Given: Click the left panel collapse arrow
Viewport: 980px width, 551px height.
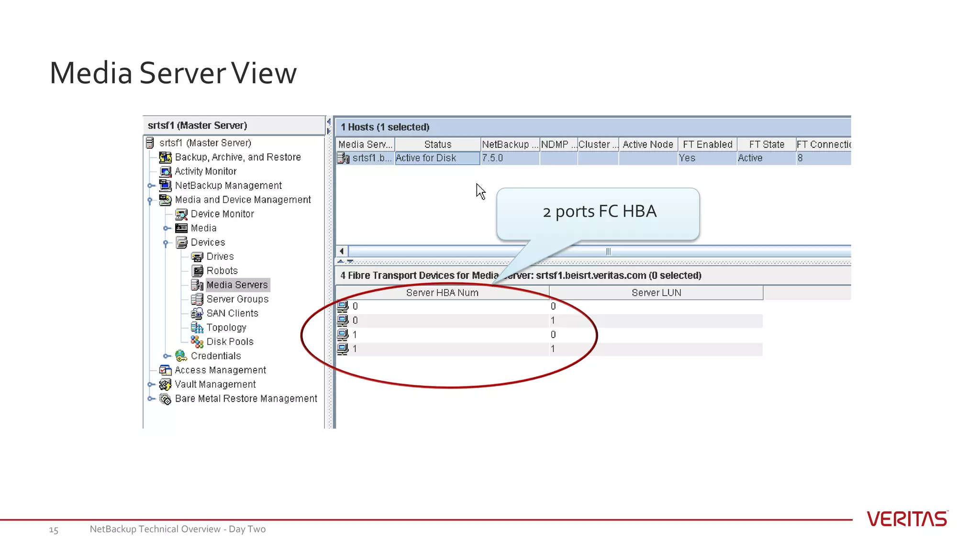Looking at the screenshot, I should [329, 121].
